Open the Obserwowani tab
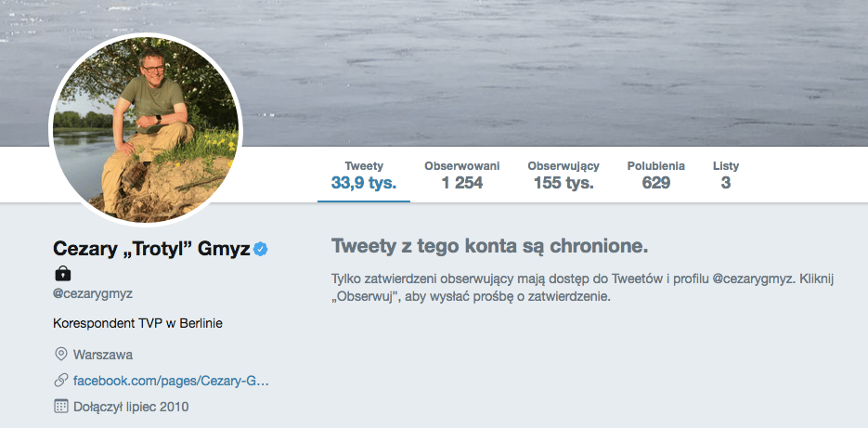 coord(461,175)
